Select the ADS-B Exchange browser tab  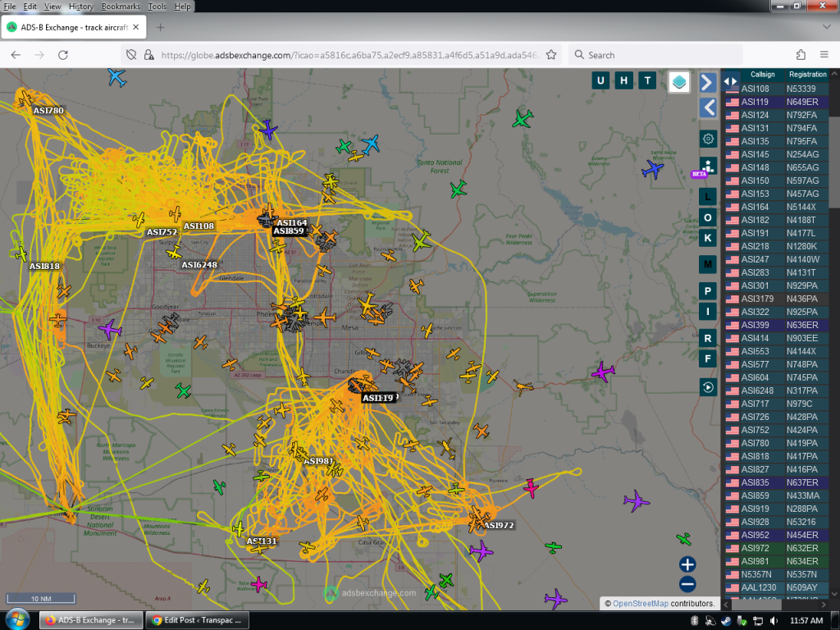(x=73, y=27)
